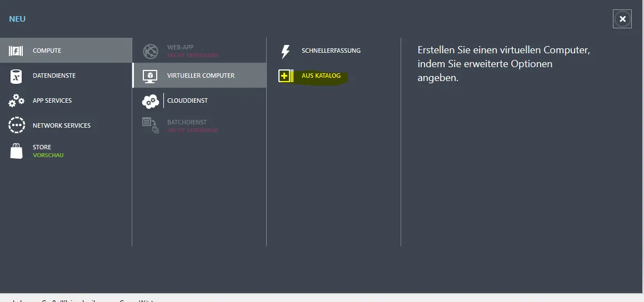The image size is (644, 302).
Task: Click Nicht verfügbar under Batchdienst
Action: (x=193, y=130)
